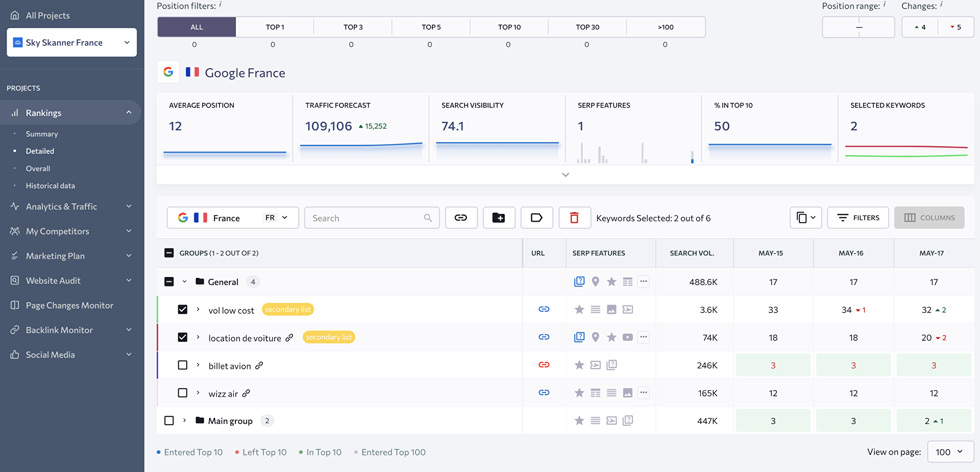Filter by changes down 5

[x=955, y=27]
